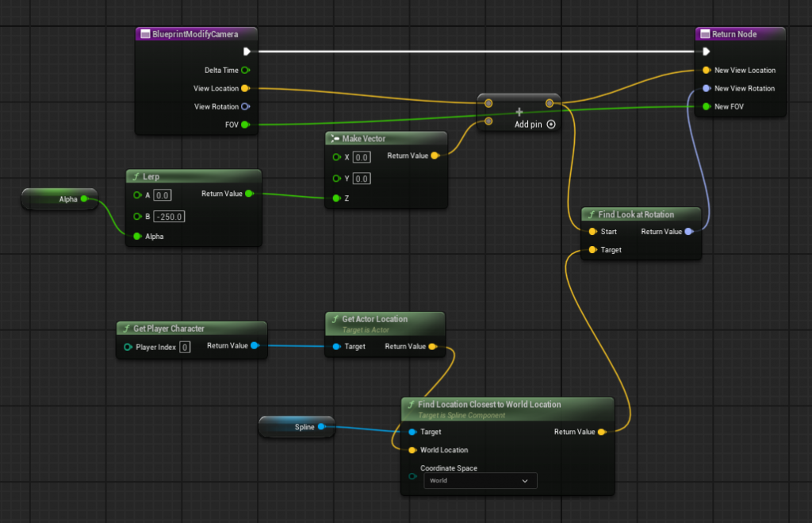Click the View Rotation output pin

click(x=245, y=106)
